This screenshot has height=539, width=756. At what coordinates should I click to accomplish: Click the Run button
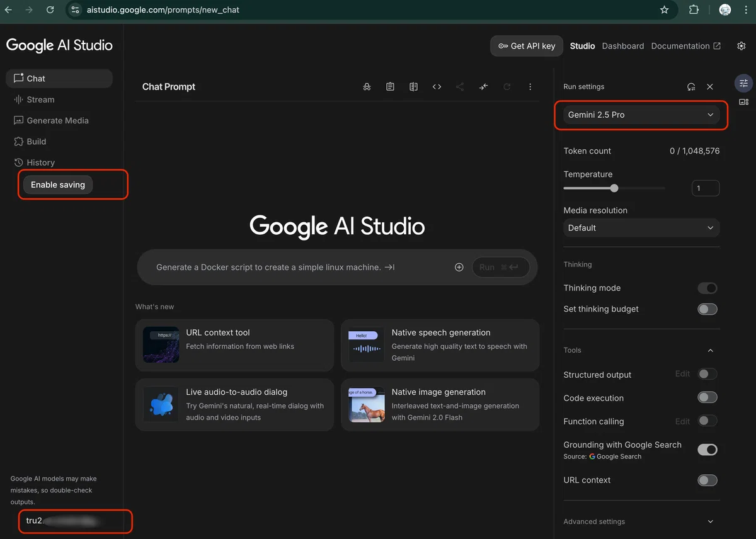(x=501, y=268)
